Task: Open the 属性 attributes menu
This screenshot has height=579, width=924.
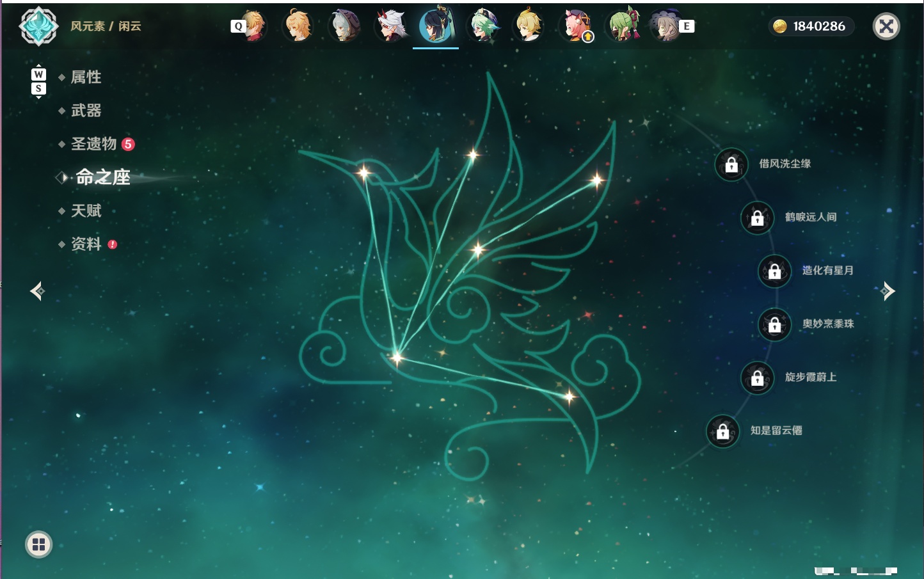Action: click(86, 77)
